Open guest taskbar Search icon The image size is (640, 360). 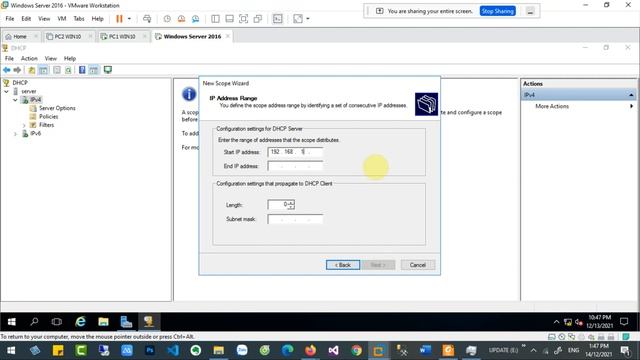pos(34,322)
